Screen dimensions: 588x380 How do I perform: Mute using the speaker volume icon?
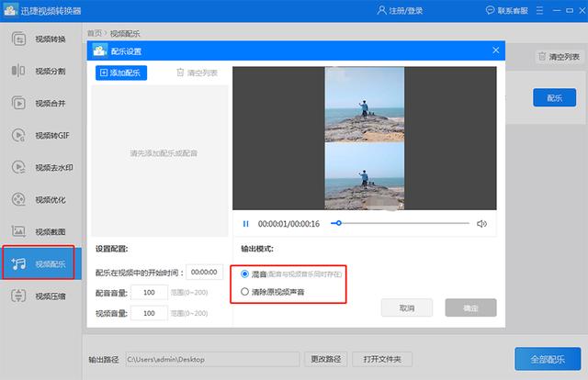click(481, 224)
